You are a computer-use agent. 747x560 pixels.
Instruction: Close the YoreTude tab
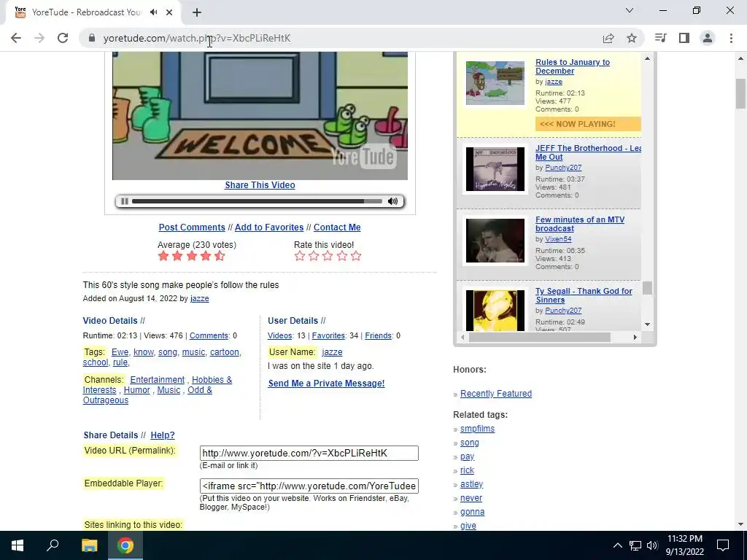click(169, 12)
